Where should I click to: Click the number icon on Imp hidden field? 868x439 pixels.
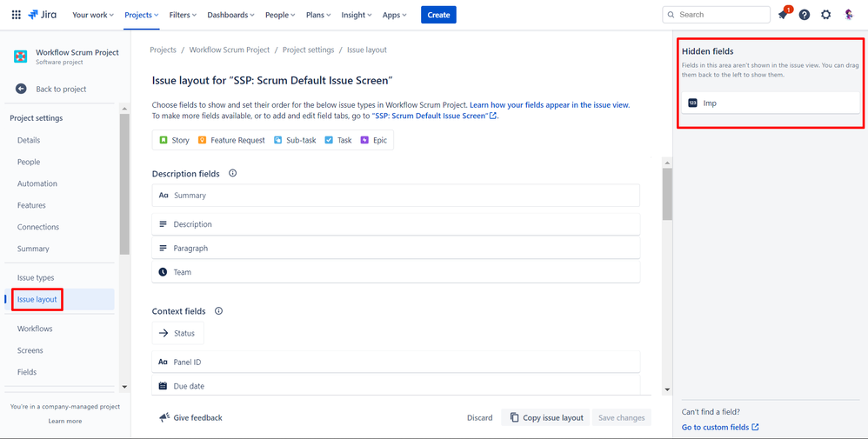[x=692, y=103]
